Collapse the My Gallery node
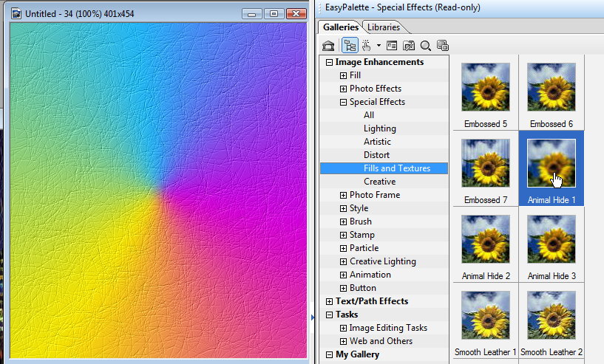The height and width of the screenshot is (364, 604). coord(329,354)
